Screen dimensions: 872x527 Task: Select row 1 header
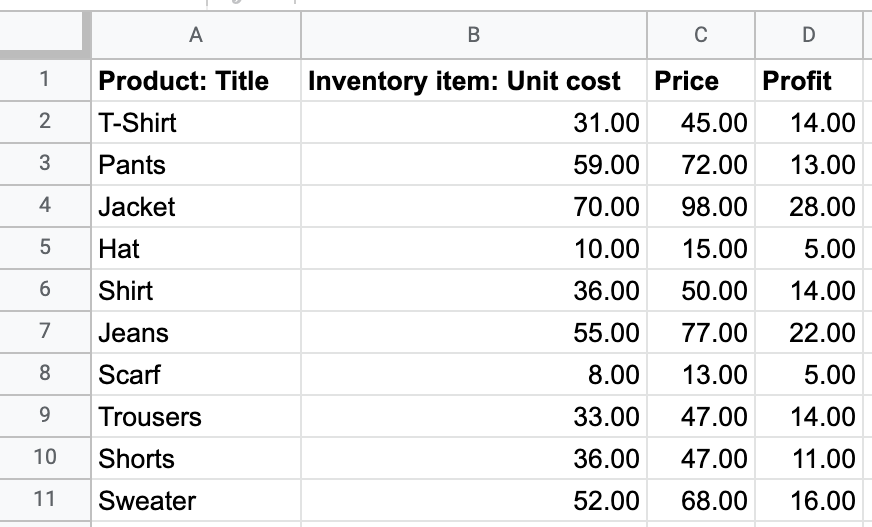pos(45,80)
